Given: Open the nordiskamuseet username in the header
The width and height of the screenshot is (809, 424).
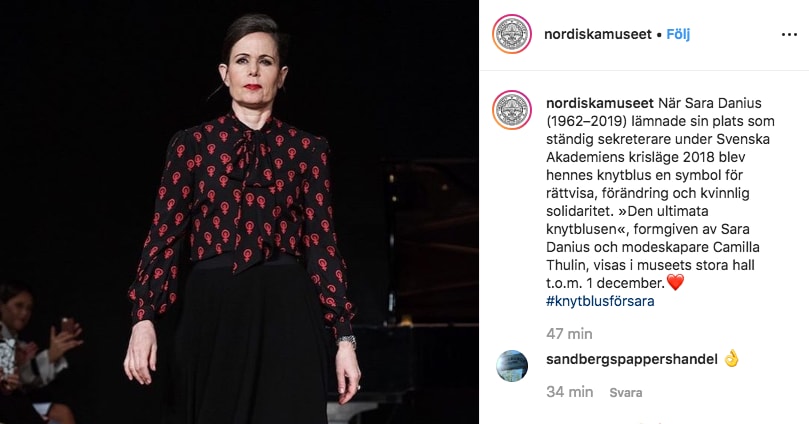Looking at the screenshot, I should [x=598, y=35].
